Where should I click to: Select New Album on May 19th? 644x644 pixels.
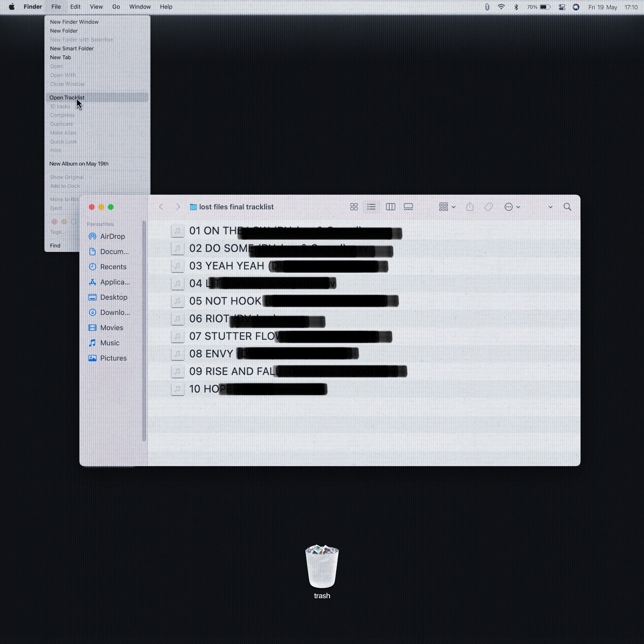point(79,163)
